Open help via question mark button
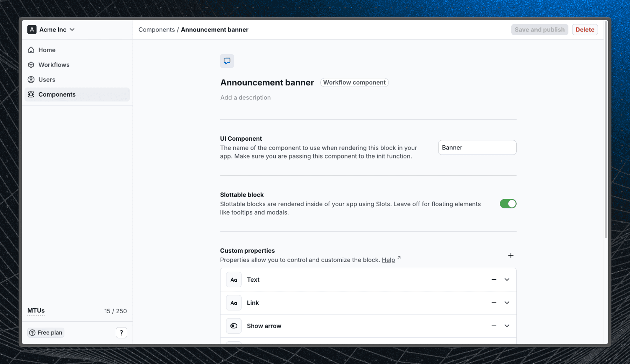 click(121, 332)
